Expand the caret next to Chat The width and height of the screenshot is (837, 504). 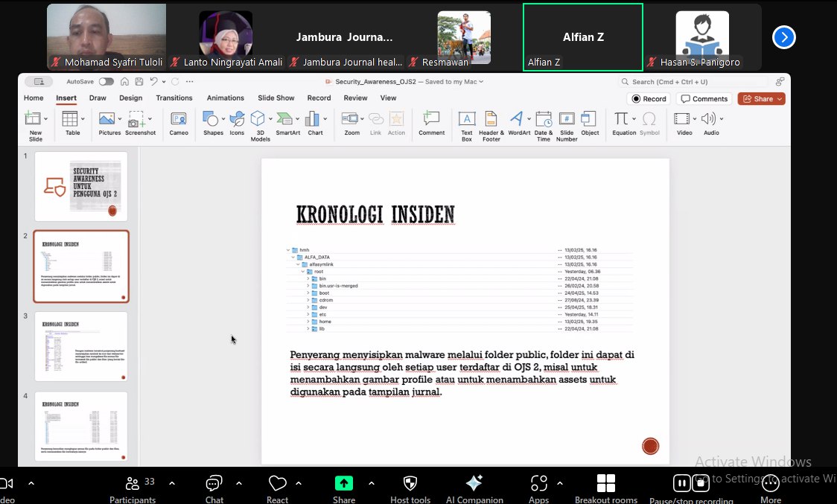238,483
